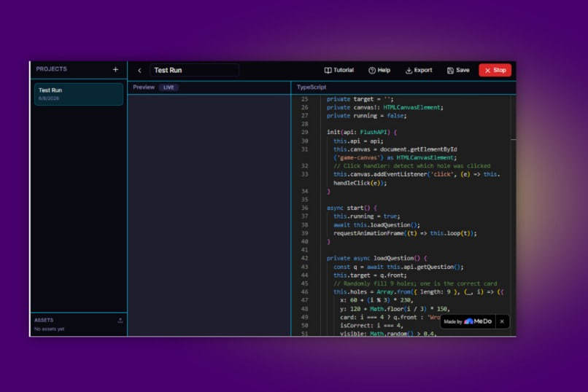Open the Tutorial

[x=339, y=71]
